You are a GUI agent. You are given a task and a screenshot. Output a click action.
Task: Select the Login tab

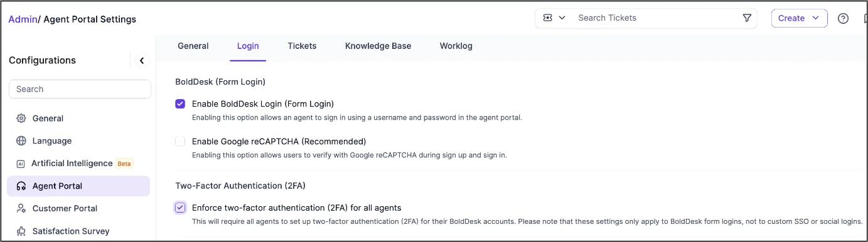coord(248,46)
